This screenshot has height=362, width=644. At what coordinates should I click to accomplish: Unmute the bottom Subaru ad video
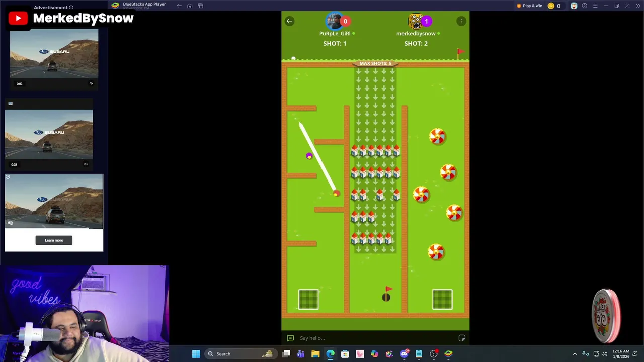(x=10, y=223)
